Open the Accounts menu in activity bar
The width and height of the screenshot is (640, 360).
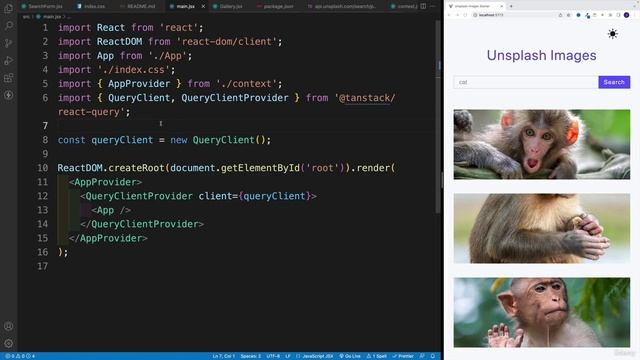[x=8, y=326]
